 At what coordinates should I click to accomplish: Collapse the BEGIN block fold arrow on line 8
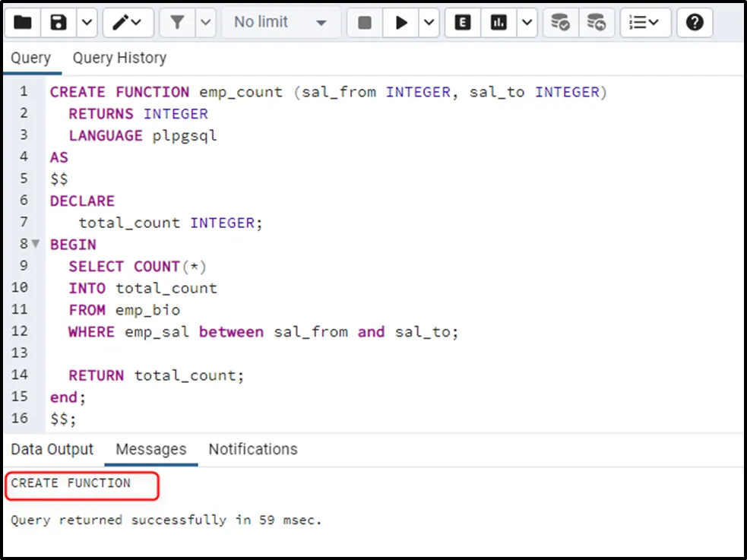(x=35, y=245)
